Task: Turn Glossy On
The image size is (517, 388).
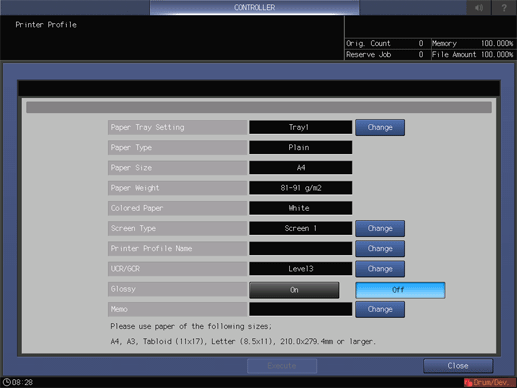Action: coord(294,290)
